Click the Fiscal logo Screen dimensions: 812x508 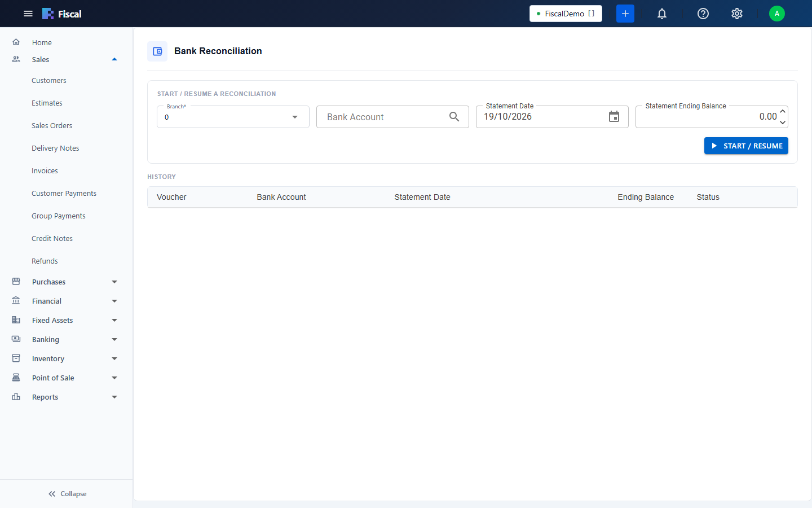coord(62,14)
